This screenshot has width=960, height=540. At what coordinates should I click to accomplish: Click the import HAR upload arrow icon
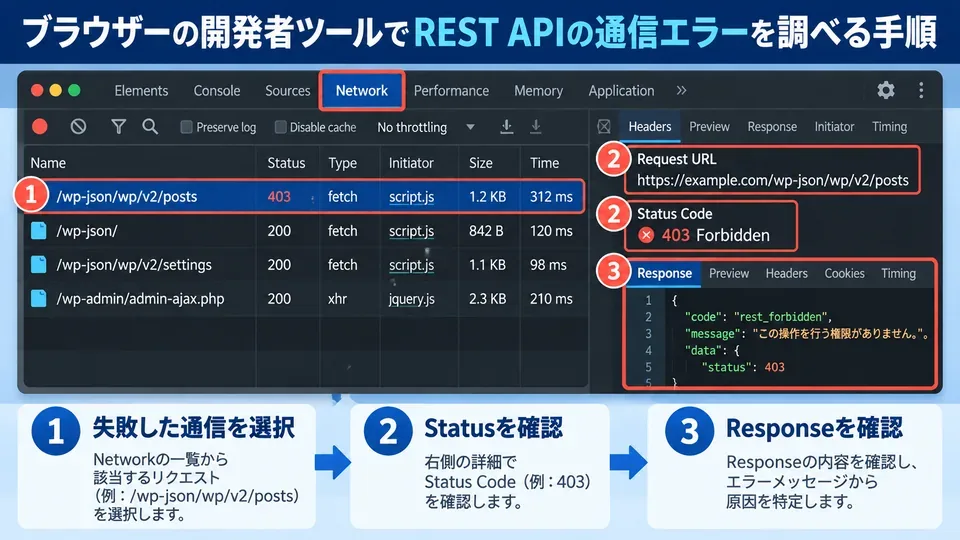tap(506, 127)
